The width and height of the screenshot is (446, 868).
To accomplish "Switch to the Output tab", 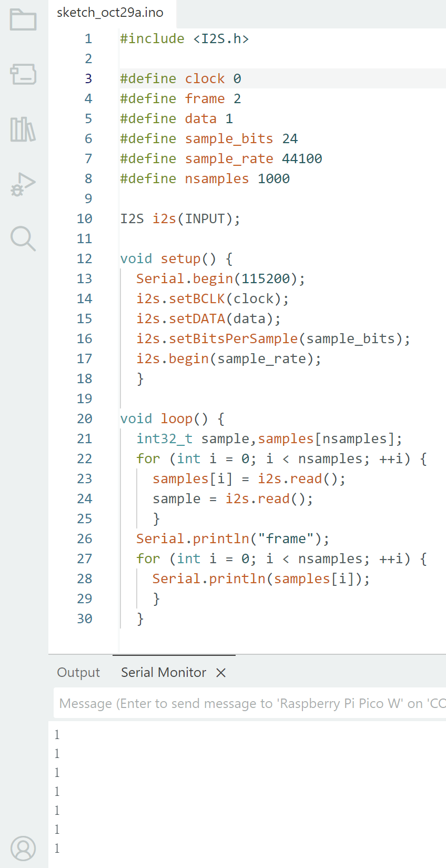I will (78, 673).
